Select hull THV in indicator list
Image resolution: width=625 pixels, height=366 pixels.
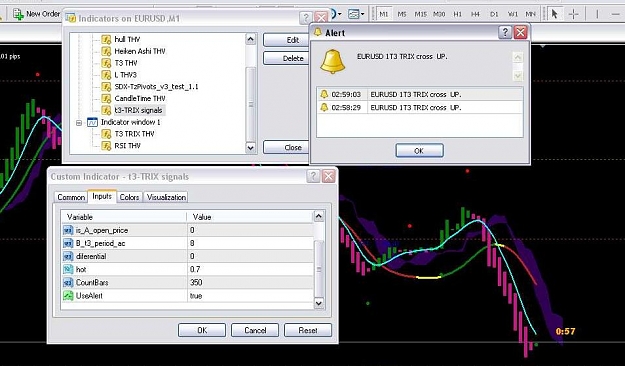pos(127,39)
